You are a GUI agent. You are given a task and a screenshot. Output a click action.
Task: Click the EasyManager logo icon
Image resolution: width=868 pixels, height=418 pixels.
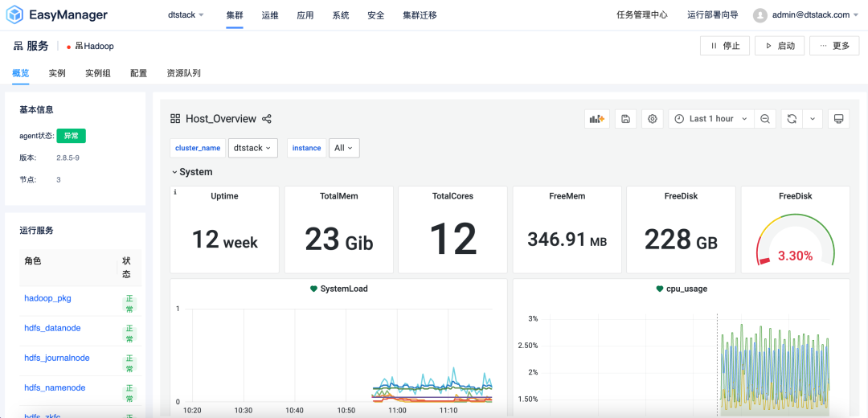(x=15, y=15)
